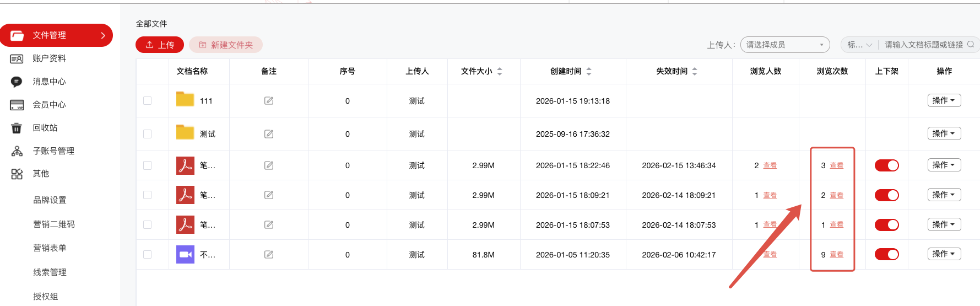Click the edit remark icon for folder 111

(x=269, y=101)
